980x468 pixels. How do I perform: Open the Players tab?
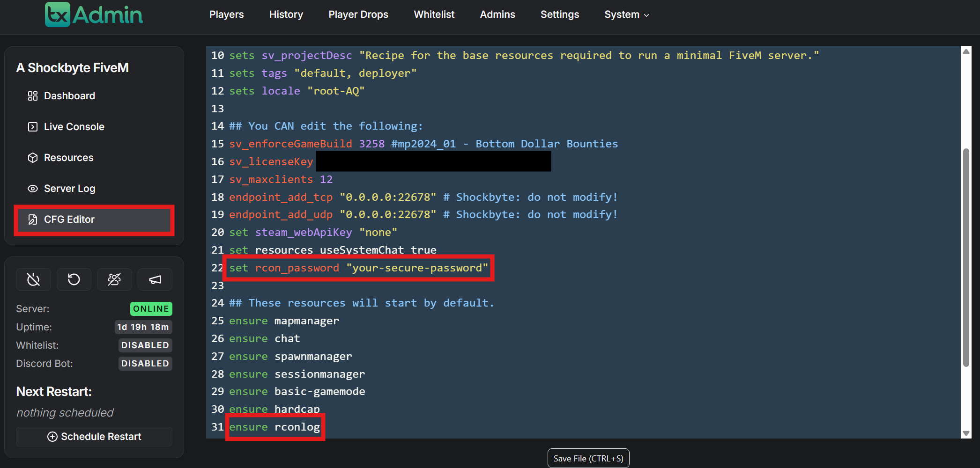(226, 15)
